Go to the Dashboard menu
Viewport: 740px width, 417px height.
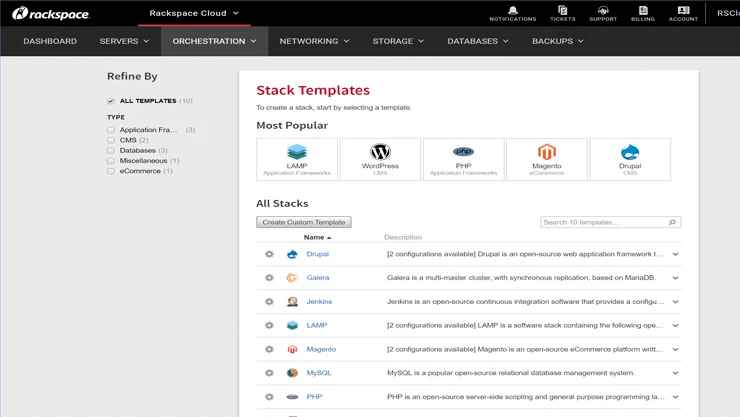(50, 41)
